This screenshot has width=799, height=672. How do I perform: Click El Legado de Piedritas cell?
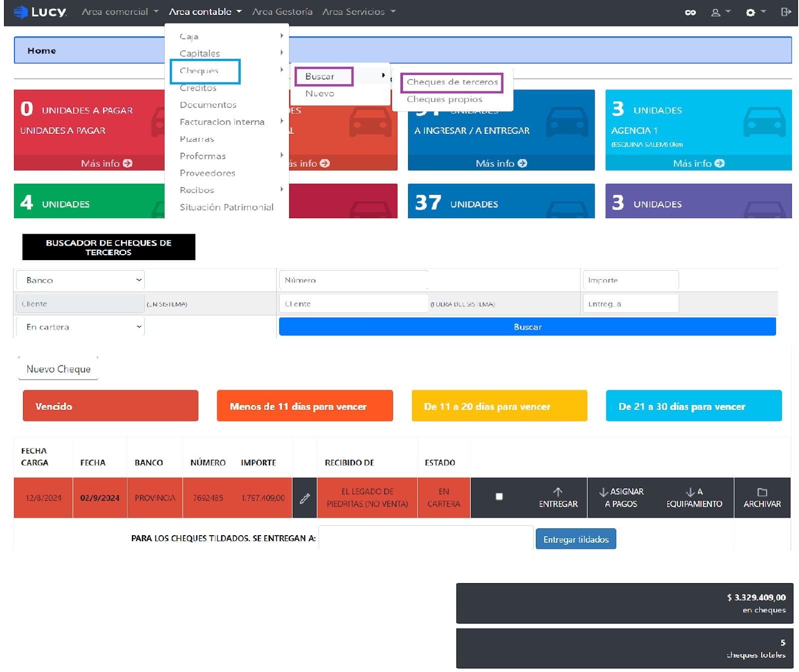[367, 498]
